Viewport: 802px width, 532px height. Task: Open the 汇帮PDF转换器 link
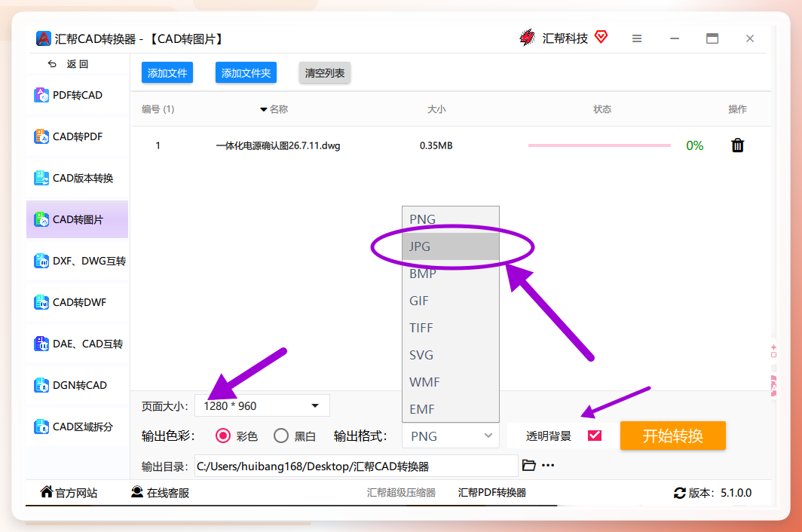pos(492,493)
